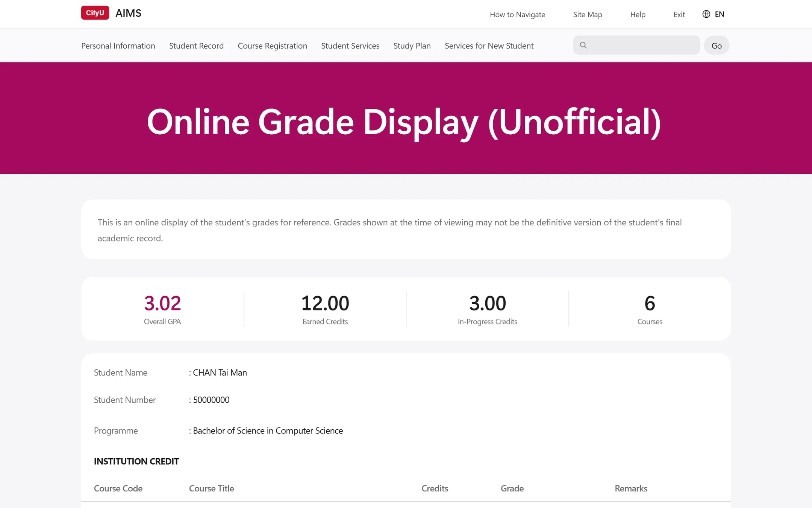Image resolution: width=812 pixels, height=508 pixels.
Task: Click the Go search button
Action: (717, 45)
